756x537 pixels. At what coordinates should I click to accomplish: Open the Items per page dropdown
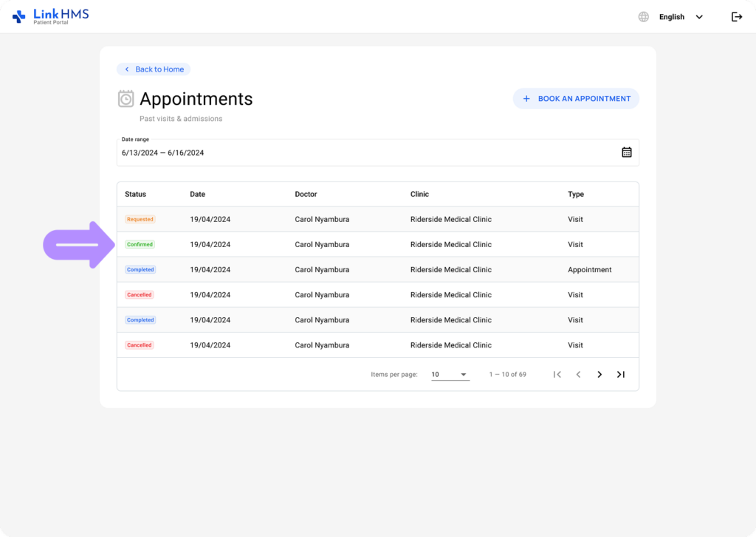point(450,375)
